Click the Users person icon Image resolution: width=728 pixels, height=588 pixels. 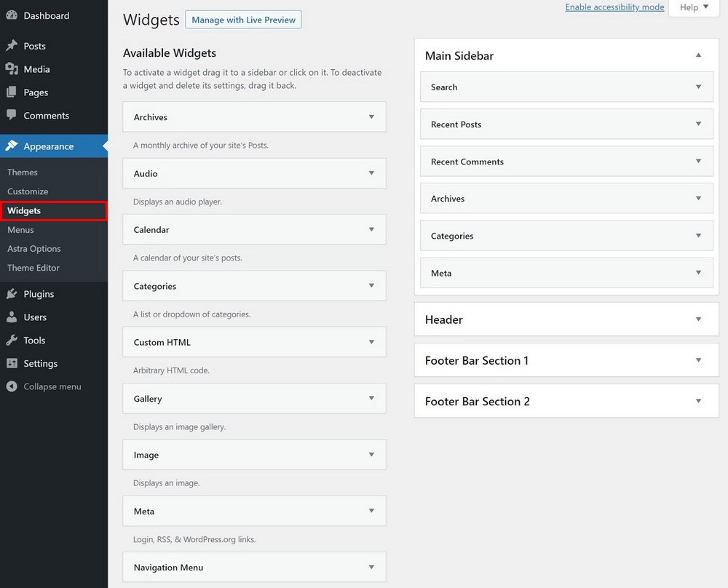12,317
